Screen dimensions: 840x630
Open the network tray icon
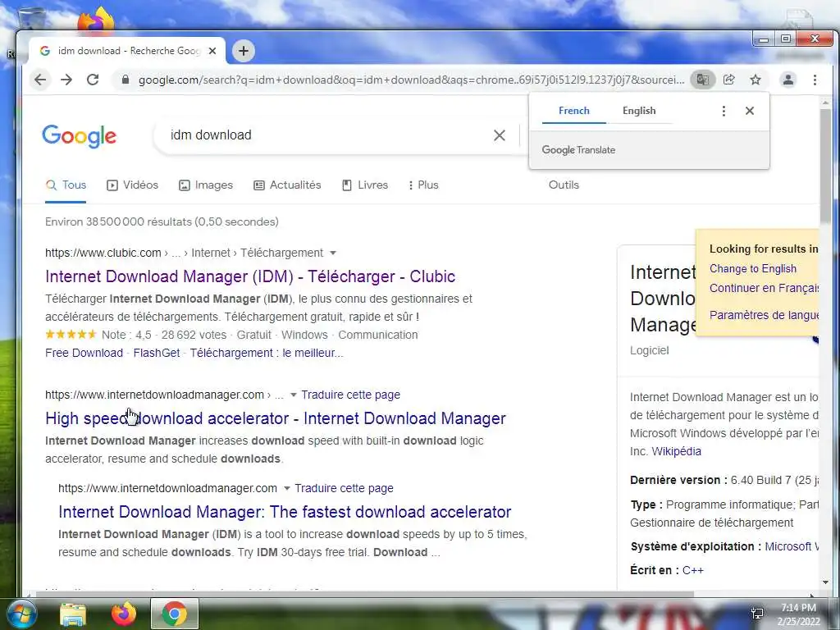(757, 614)
